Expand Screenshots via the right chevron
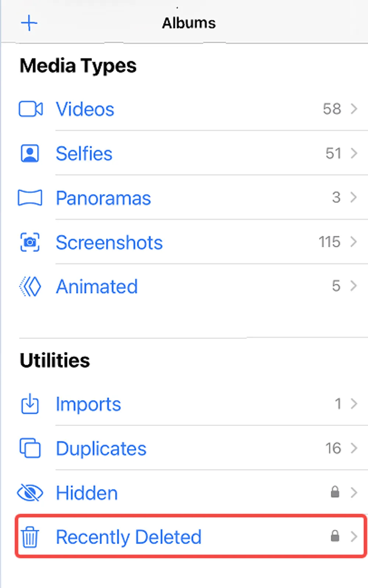The height and width of the screenshot is (588, 368). 354,242
